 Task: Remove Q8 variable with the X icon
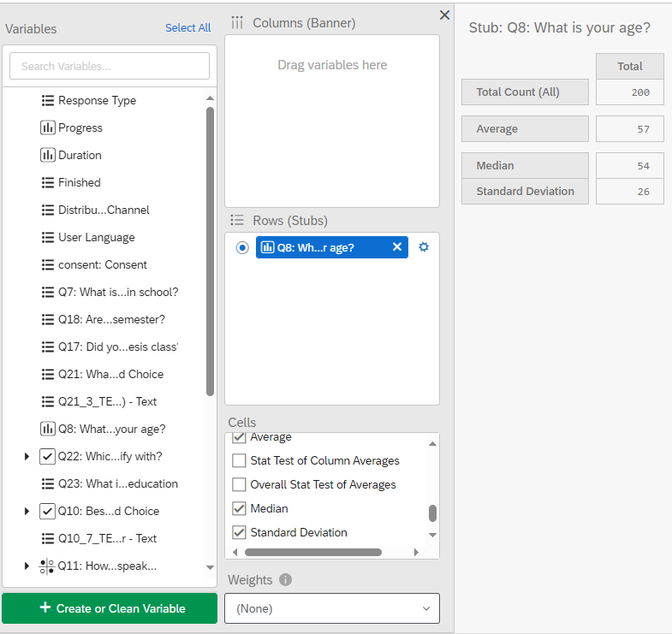point(397,246)
